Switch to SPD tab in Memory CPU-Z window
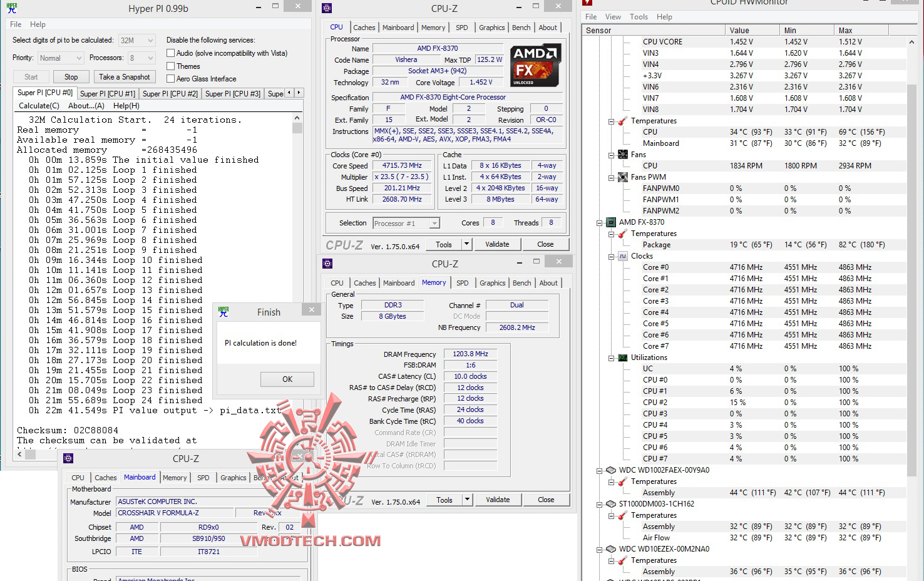This screenshot has width=924, height=581. pyautogui.click(x=462, y=283)
